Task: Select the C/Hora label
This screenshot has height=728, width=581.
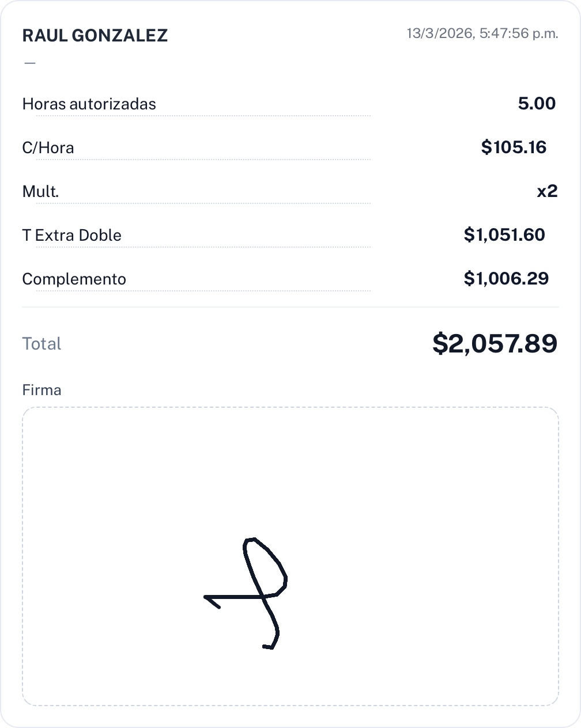Action: click(48, 148)
